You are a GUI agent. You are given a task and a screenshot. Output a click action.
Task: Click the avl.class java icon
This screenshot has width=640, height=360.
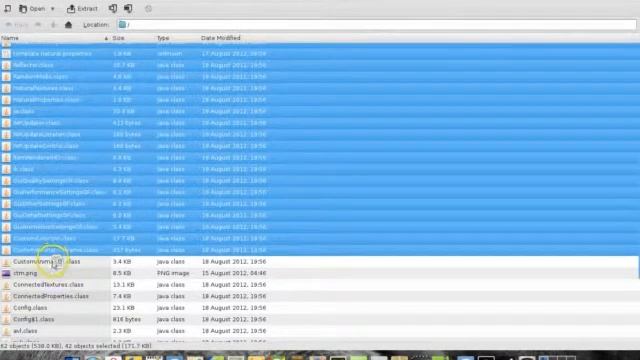coord(6,331)
